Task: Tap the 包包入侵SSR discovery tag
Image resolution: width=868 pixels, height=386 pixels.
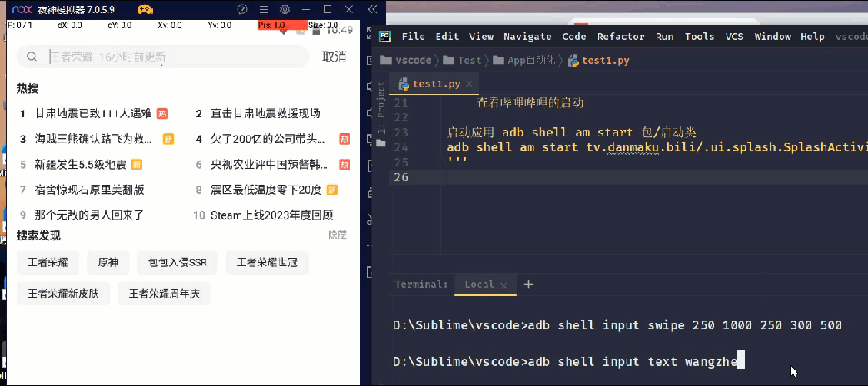Action: tap(177, 263)
